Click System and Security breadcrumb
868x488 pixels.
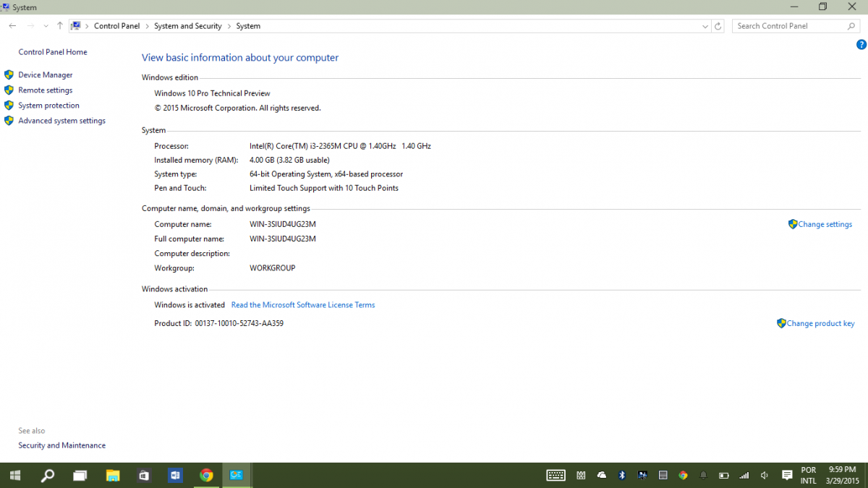pyautogui.click(x=188, y=26)
